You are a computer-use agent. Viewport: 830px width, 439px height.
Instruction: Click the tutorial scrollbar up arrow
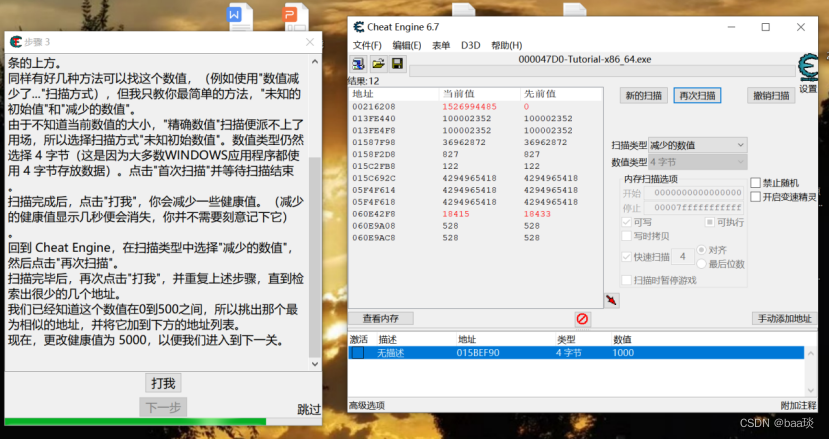[314, 61]
